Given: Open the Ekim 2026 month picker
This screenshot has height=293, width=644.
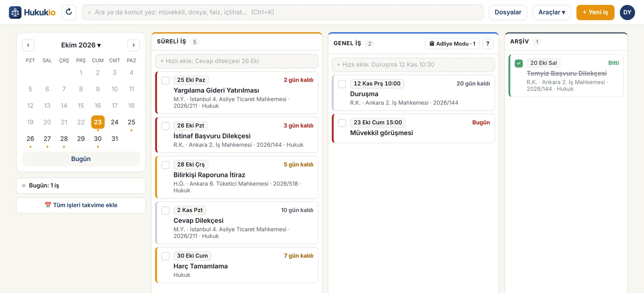Looking at the screenshot, I should pos(81,45).
